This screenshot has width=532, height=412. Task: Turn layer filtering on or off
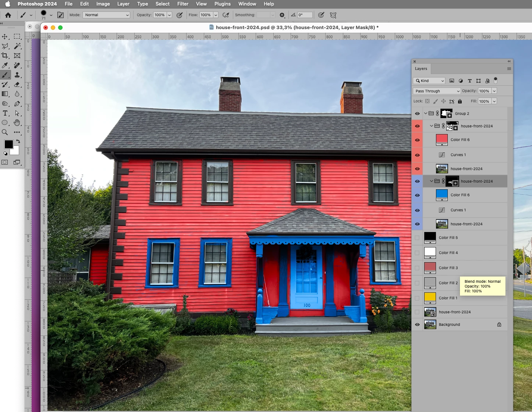[x=496, y=80]
